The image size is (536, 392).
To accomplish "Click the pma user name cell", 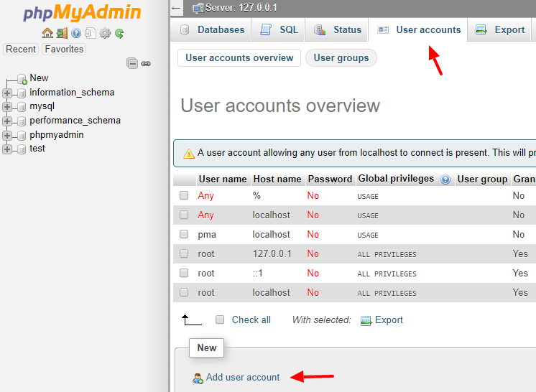I will [207, 235].
